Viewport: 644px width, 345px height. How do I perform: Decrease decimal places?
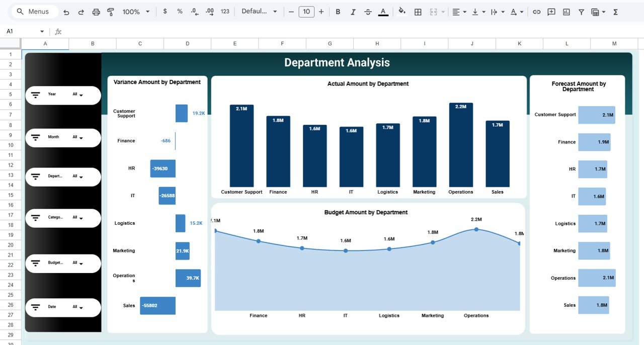[194, 11]
